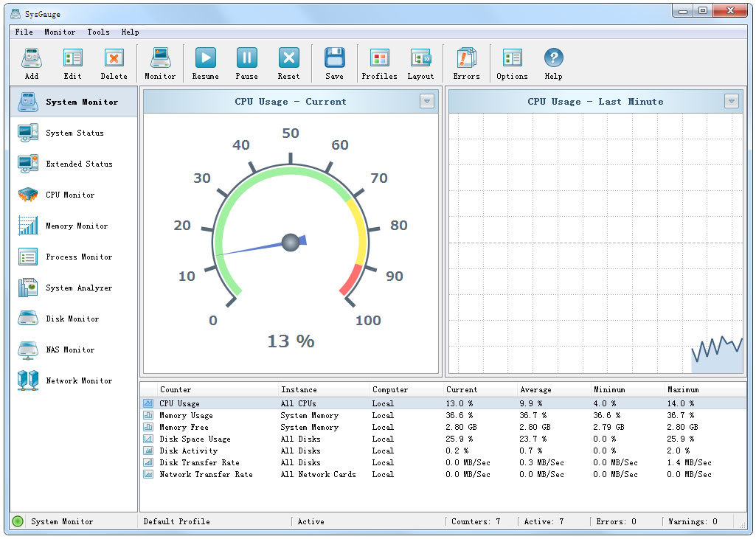Select the Disk Activity counter row
This screenshot has width=756, height=539.
(188, 451)
